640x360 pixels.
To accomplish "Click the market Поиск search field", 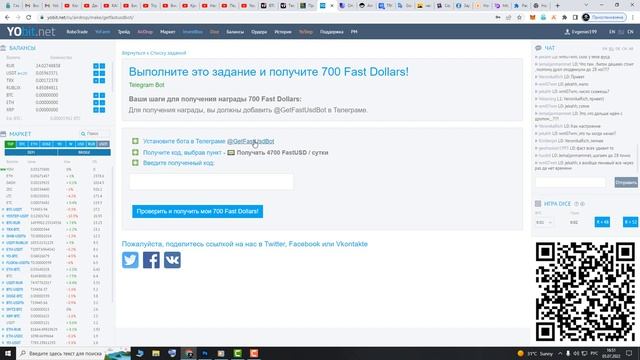I will click(x=94, y=134).
